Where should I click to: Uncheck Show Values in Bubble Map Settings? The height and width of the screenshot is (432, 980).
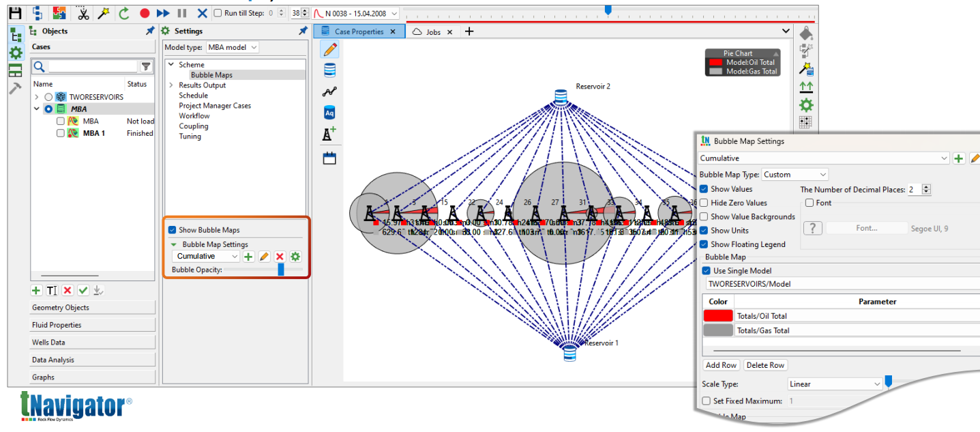(x=704, y=189)
